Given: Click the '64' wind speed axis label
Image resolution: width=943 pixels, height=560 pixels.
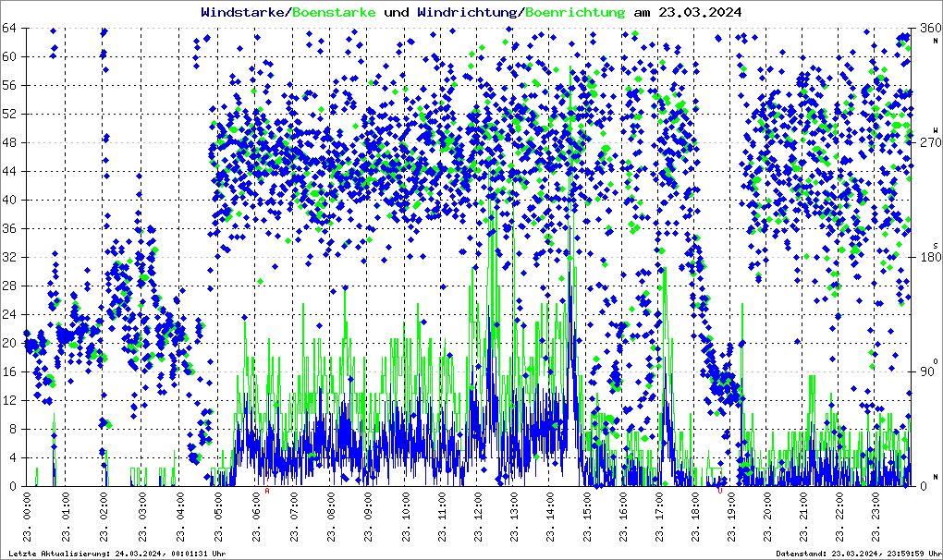Looking at the screenshot, I should (8, 28).
